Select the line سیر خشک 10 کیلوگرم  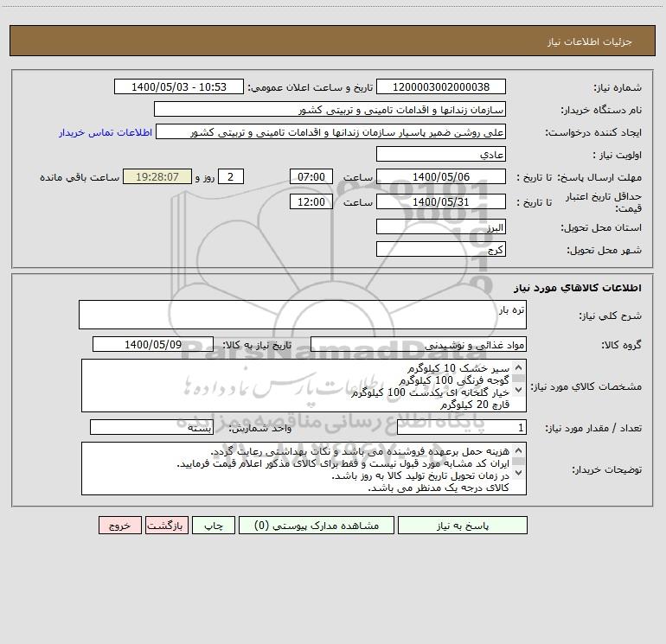(458, 368)
